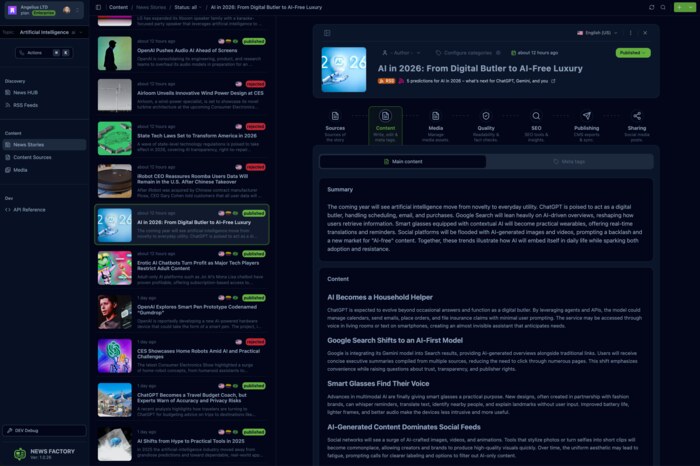
Task: Click the DEV Debug button
Action: tap(29, 430)
